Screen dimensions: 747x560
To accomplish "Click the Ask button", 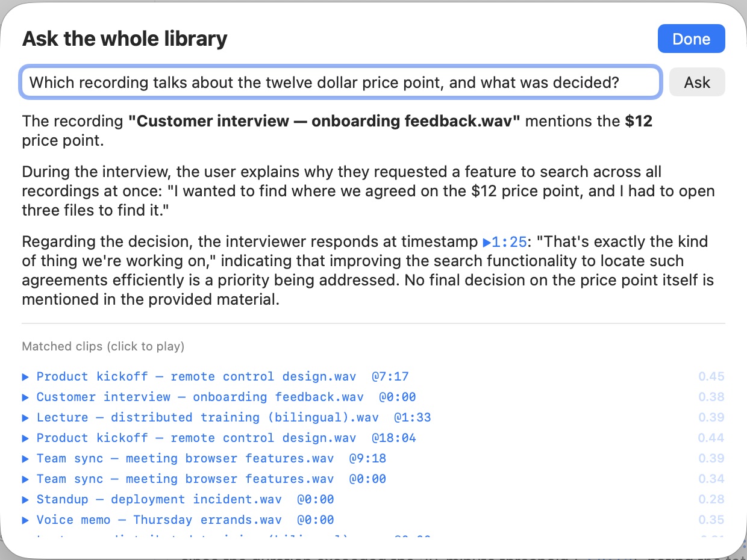I will [x=697, y=82].
